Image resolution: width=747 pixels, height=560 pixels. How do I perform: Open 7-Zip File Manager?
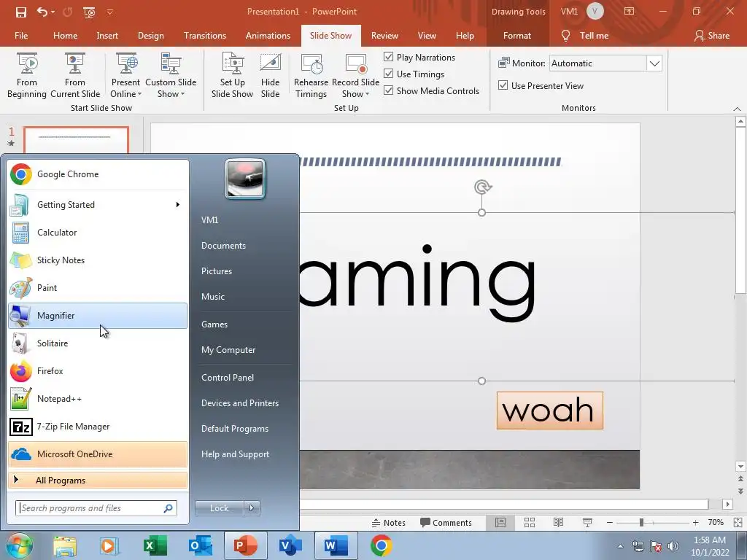[98, 426]
